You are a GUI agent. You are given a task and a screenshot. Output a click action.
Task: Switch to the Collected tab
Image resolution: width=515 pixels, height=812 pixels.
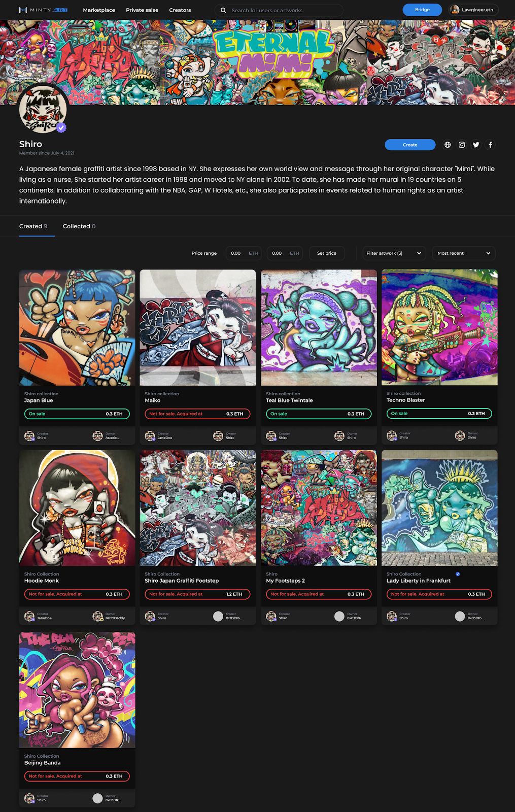click(79, 226)
